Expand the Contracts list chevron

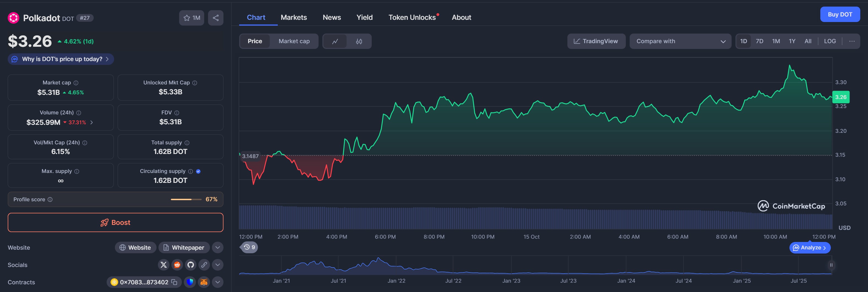[217, 282]
